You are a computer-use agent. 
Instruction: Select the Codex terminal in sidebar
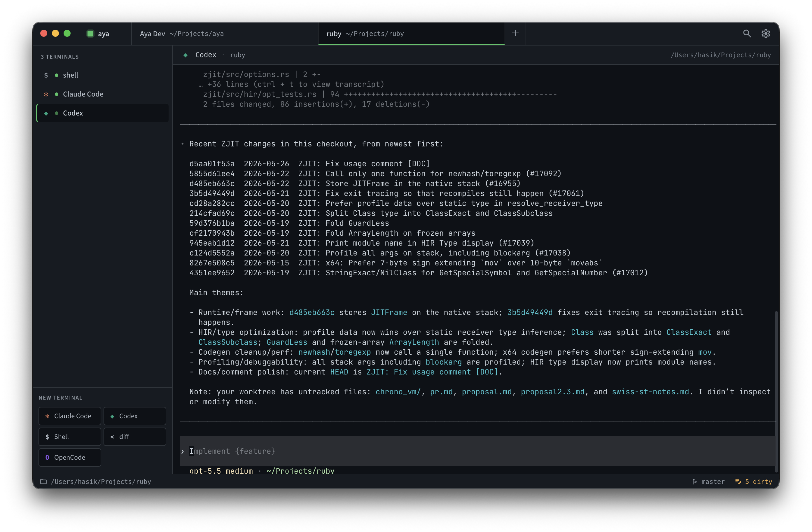pyautogui.click(x=102, y=113)
